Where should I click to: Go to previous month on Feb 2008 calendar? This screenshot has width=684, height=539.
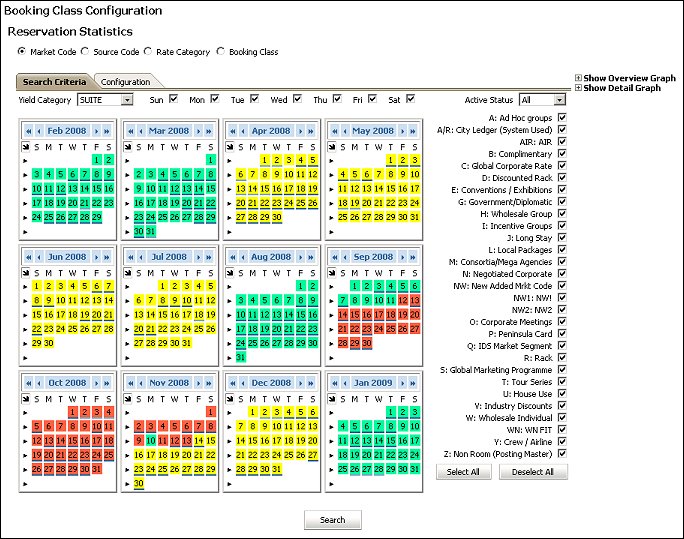point(40,131)
